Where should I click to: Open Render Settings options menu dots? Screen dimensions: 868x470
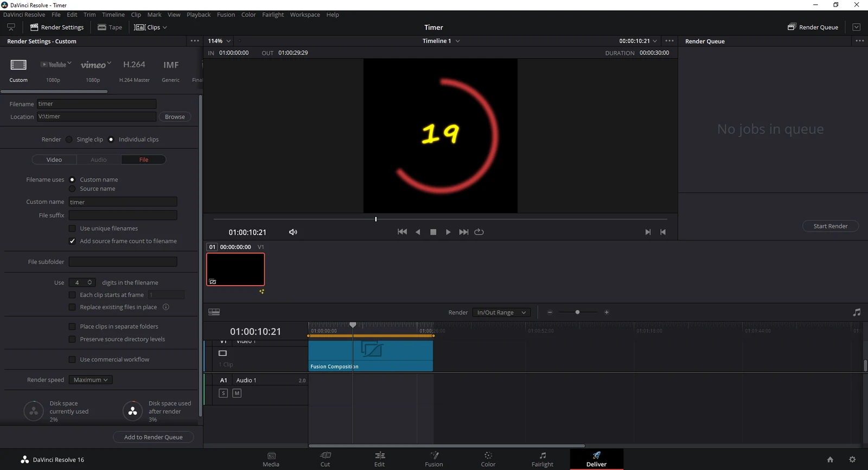click(x=195, y=41)
